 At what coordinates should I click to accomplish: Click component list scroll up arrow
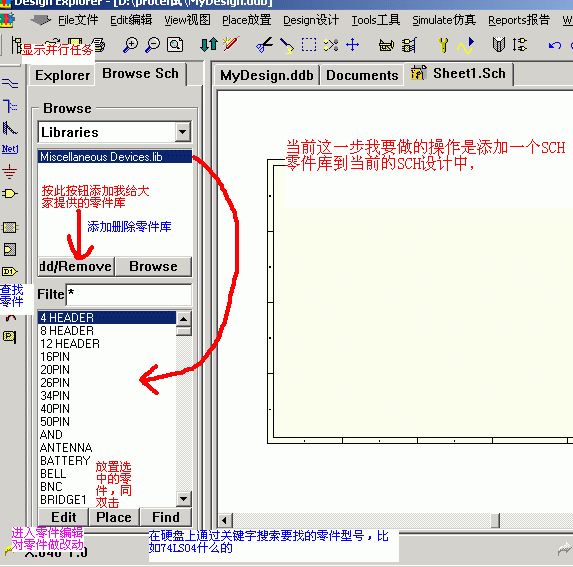point(183,319)
